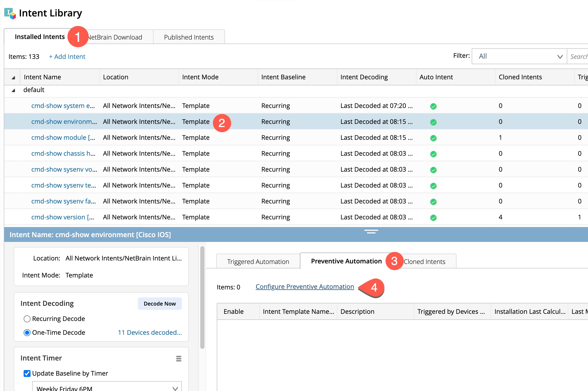Click the Intent Library logo icon
Screen dimensions: 588x391
(x=10, y=14)
